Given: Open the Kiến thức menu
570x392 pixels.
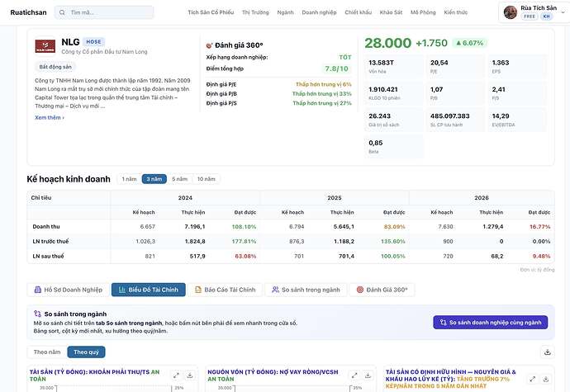Looking at the screenshot, I should [x=456, y=12].
